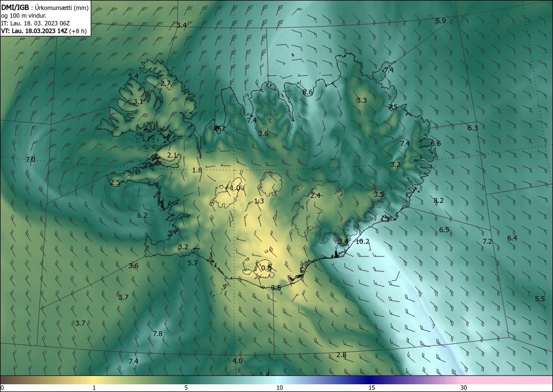Image resolution: width=553 pixels, height=392 pixels.
Task: Click the 6.6 value label
Action: click(x=436, y=143)
